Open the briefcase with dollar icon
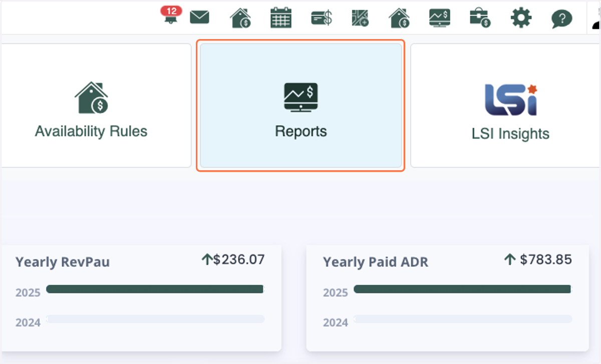Image resolution: width=601 pixels, height=364 pixels. (480, 18)
